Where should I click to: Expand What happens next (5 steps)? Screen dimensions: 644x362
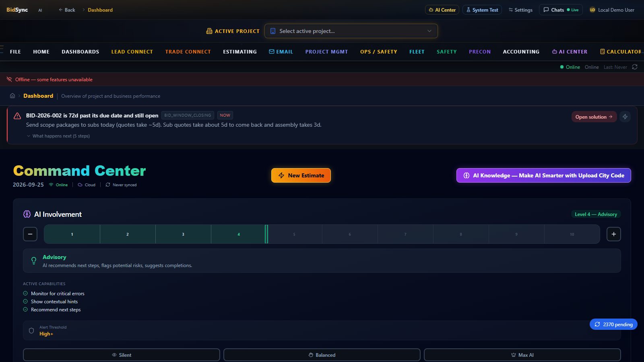[58, 136]
